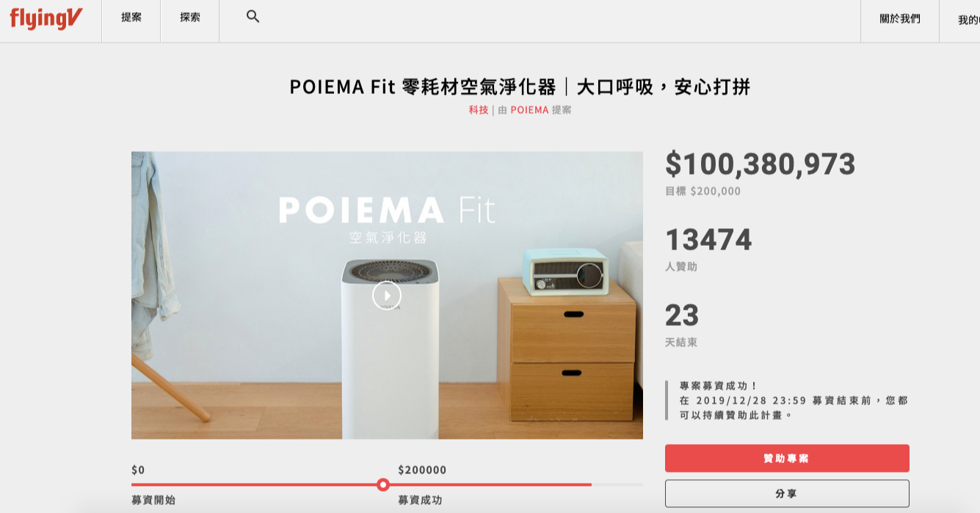This screenshot has height=513, width=980.
Task: Click the 贊助專案 red button
Action: [787, 458]
